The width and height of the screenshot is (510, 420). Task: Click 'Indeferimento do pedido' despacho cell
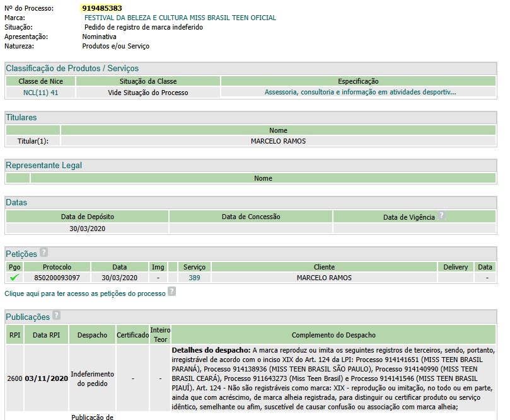click(x=93, y=378)
